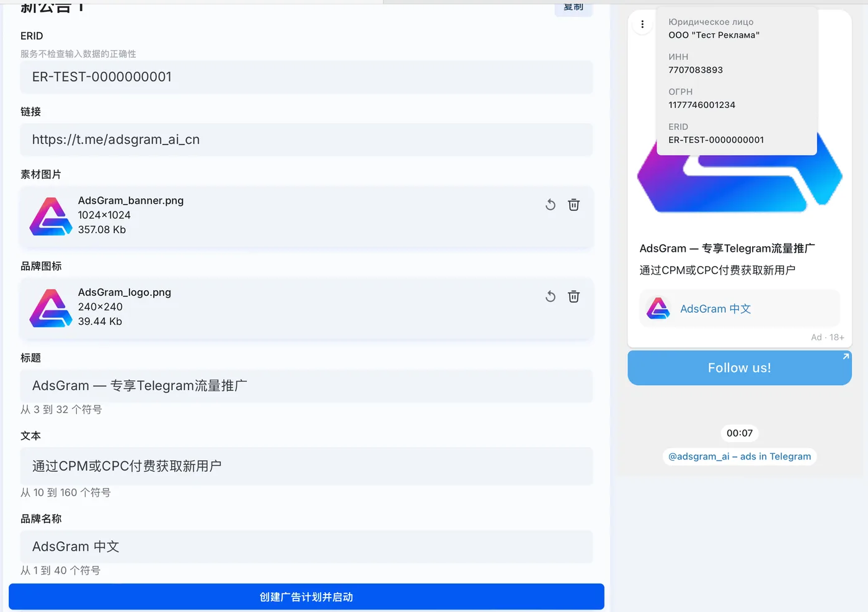
Task: Reload the AdsGram_logo.png upload
Action: pyautogui.click(x=550, y=296)
